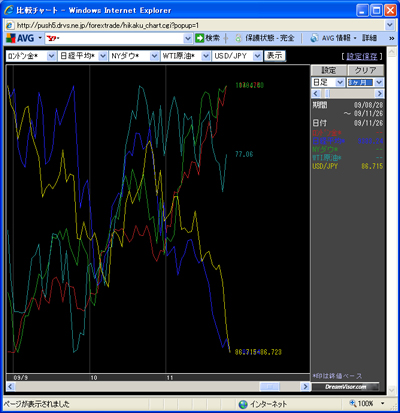Click the chart horizontal scrollbar left arrow

tap(10, 386)
